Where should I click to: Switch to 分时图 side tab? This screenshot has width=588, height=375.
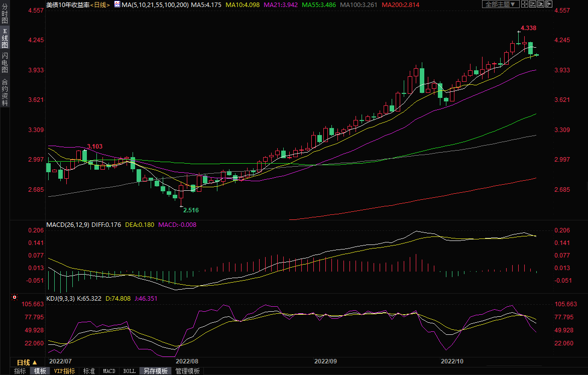point(5,17)
